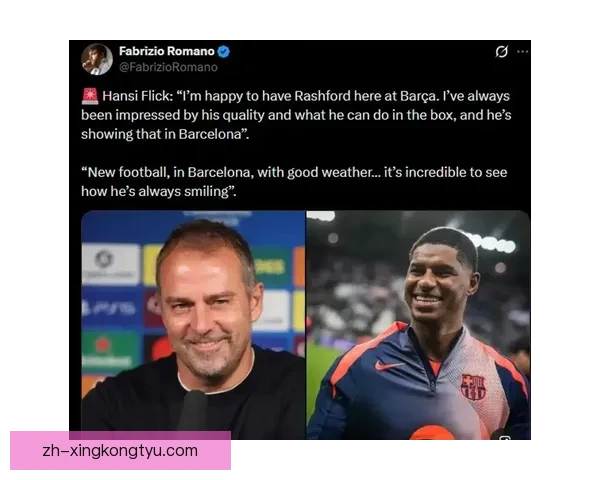This screenshot has height=480, width=600.
Task: Click the PS5 logo on sponsor backdrop
Action: coord(109,308)
